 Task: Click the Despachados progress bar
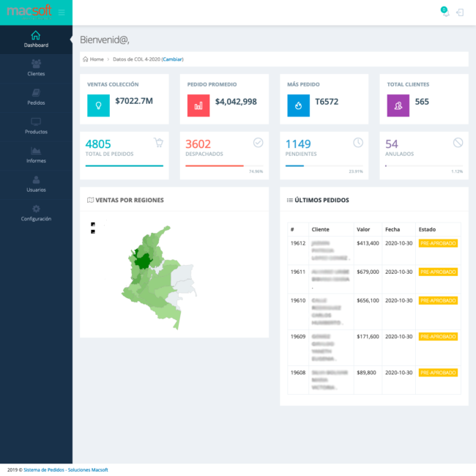click(215, 166)
